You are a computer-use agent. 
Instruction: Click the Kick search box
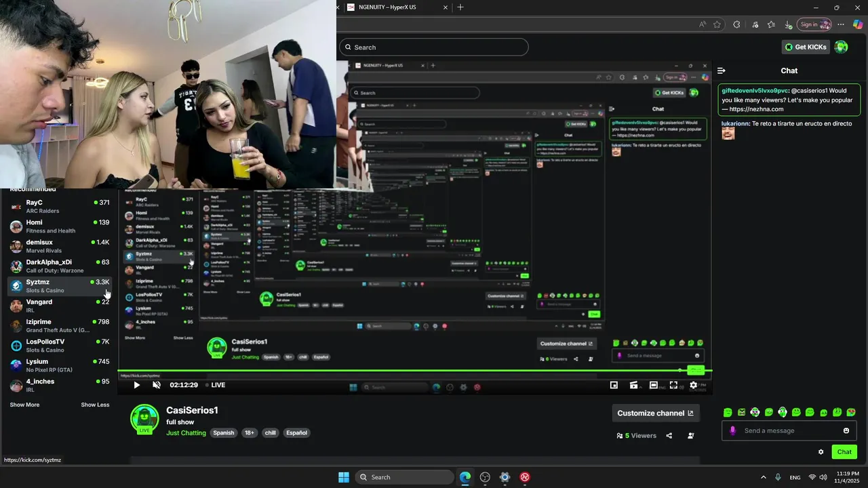click(434, 47)
